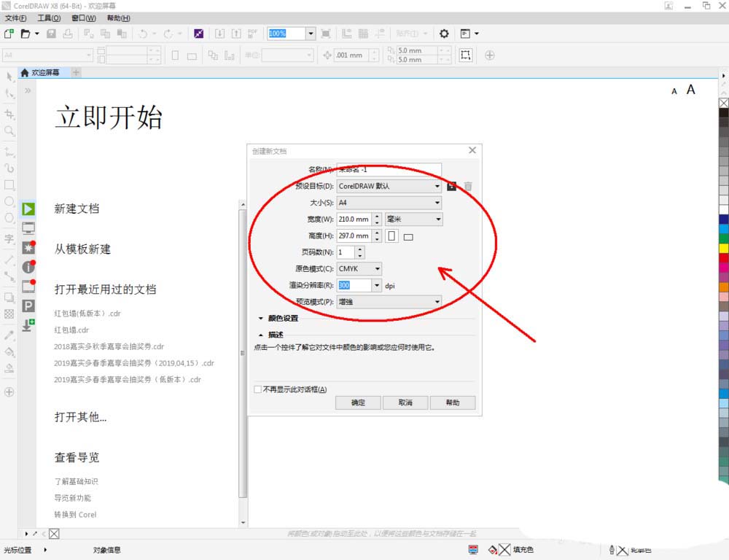Click the purple application launcher icon
The height and width of the screenshot is (560, 729).
pyautogui.click(x=198, y=34)
